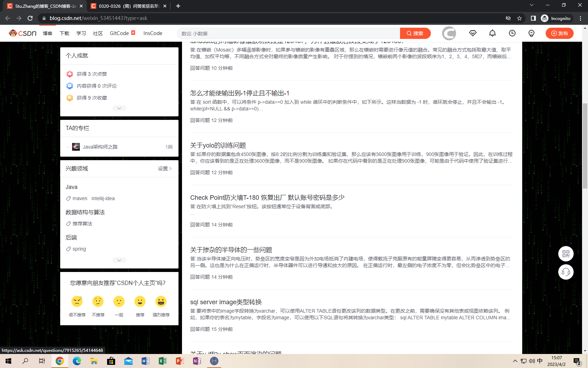Click the intellij-idea interest tag
Viewport: 588px width, 368px height.
point(103,198)
